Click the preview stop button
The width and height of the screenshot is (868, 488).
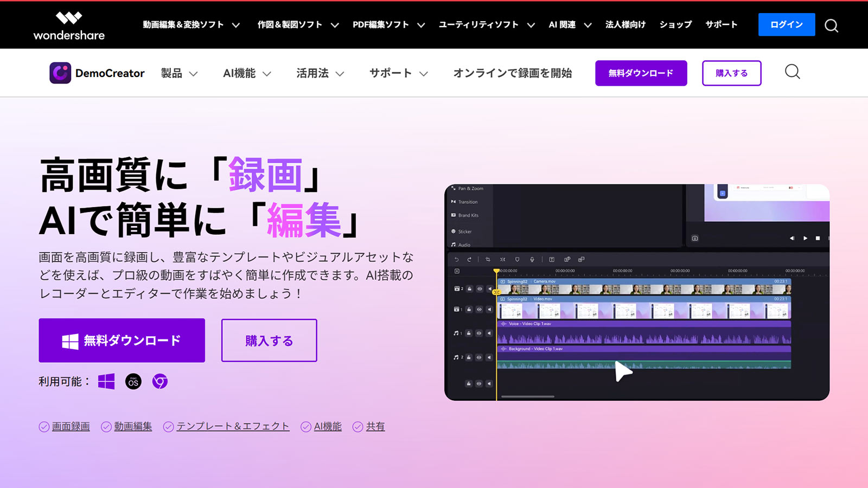click(x=818, y=238)
